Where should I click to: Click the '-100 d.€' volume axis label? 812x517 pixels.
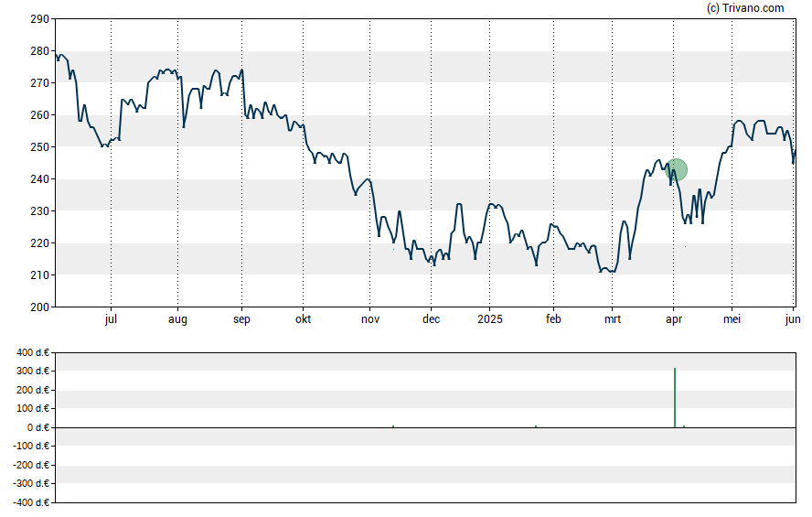tap(31, 446)
